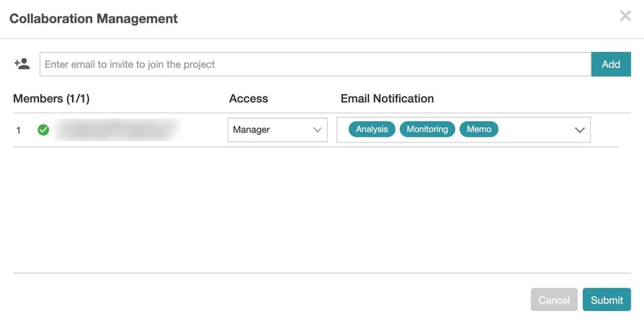Focus the invite email input field
Image resolution: width=644 pixels, height=324 pixels.
point(316,64)
